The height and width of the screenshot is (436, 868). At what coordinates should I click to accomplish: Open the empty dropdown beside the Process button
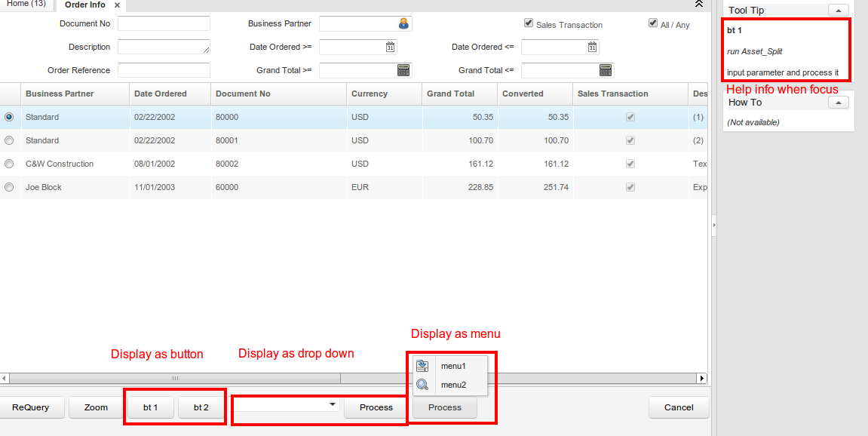pyautogui.click(x=332, y=404)
